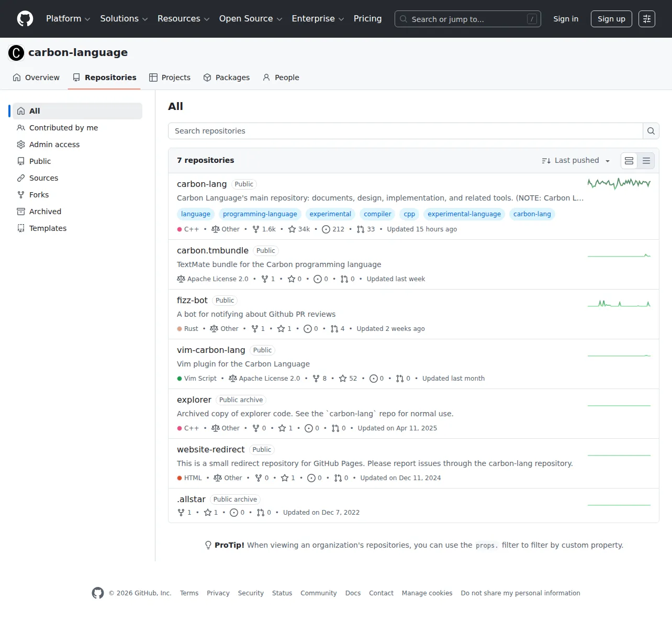The height and width of the screenshot is (621, 672).
Task: Click Manage cookies in footer
Action: pos(427,593)
